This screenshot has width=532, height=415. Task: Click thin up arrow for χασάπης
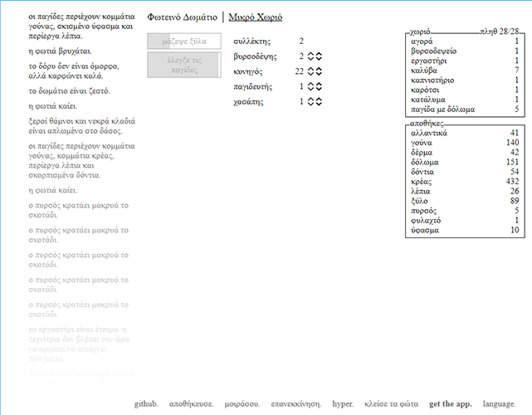click(x=310, y=99)
